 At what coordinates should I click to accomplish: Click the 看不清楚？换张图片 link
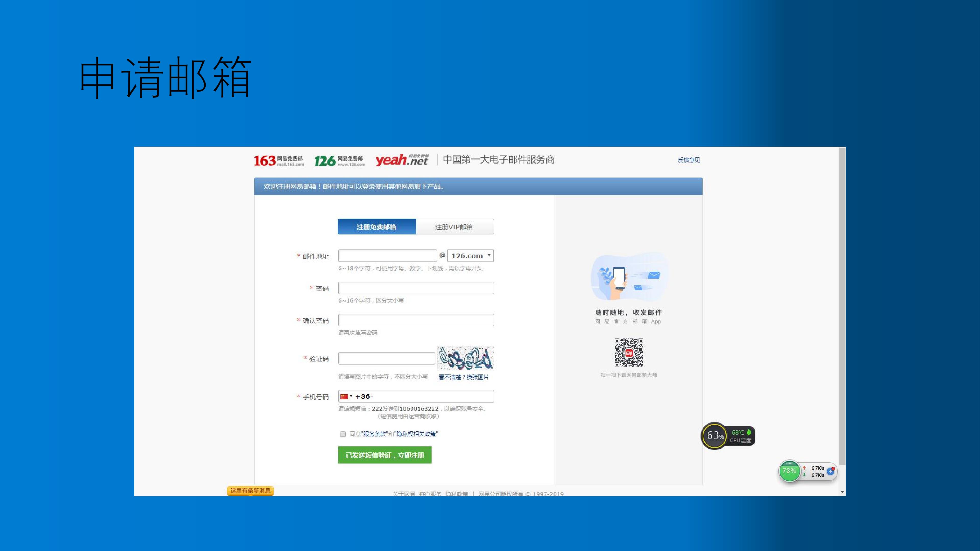464,377
